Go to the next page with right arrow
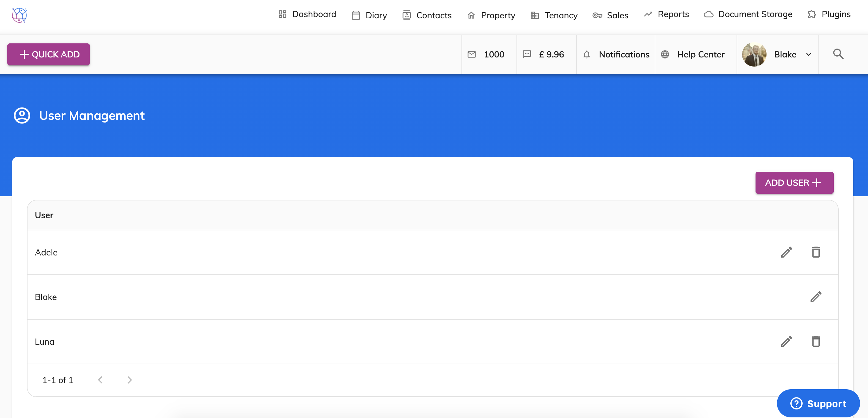This screenshot has height=418, width=868. tap(129, 380)
